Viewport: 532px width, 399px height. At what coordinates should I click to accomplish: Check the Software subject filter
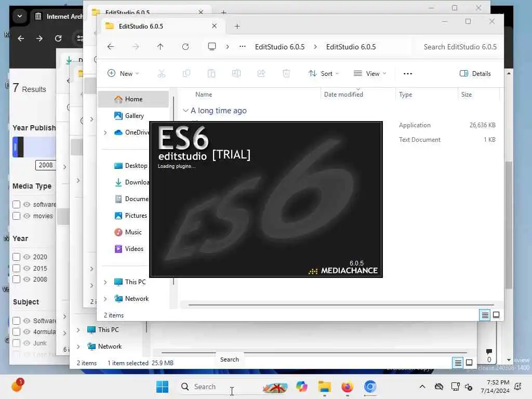[x=16, y=321]
